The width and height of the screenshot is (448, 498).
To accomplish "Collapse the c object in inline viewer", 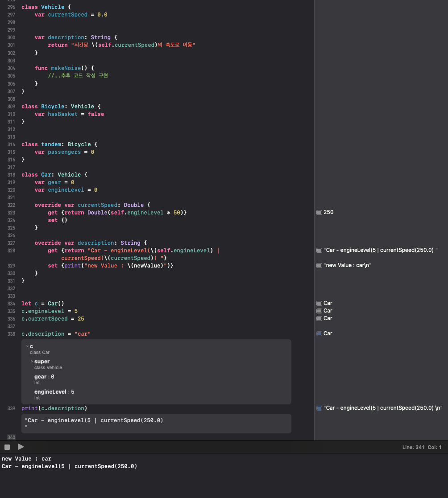I will (27, 346).
